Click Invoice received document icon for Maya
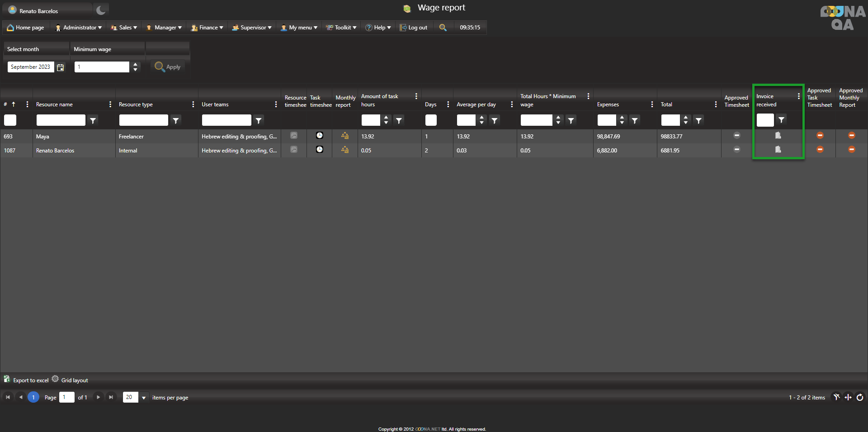Image resolution: width=868 pixels, height=432 pixels. pos(778,136)
